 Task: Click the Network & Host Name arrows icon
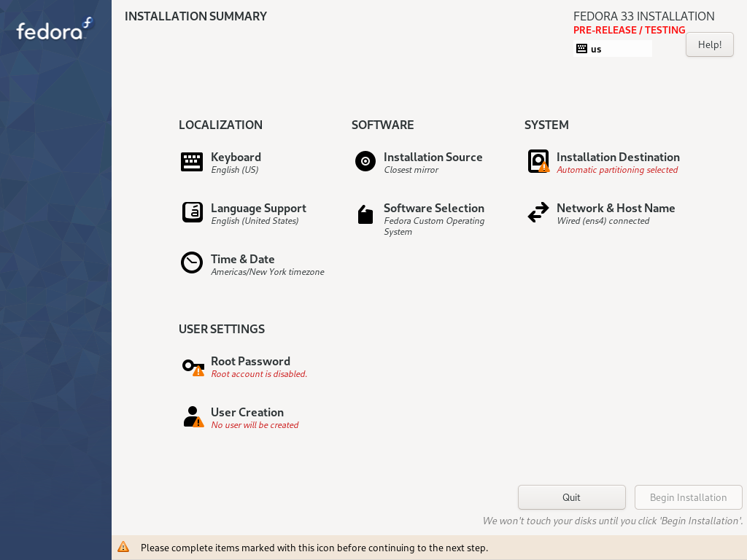(538, 212)
